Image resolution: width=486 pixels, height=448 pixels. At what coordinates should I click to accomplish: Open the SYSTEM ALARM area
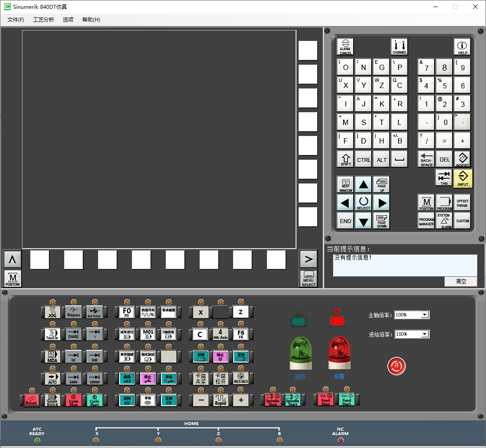[x=444, y=221]
